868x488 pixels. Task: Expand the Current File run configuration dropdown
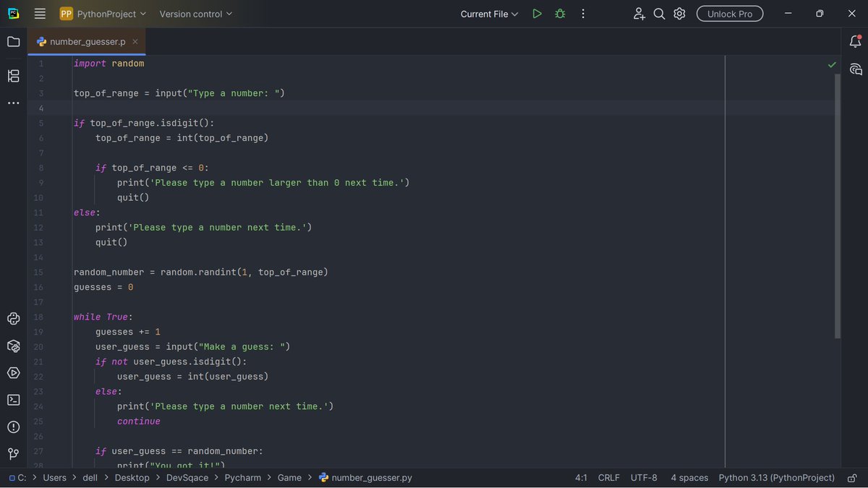[x=489, y=13]
